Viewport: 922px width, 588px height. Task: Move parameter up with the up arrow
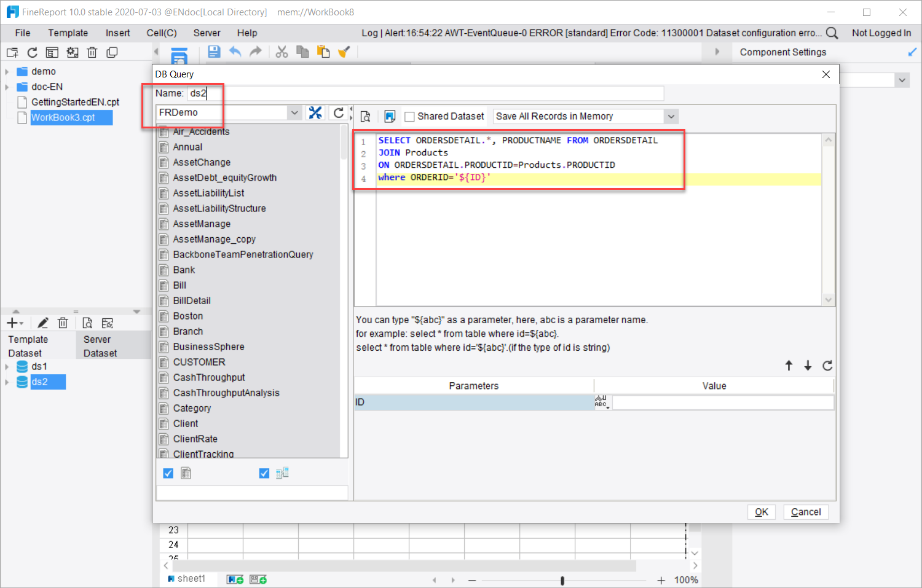pyautogui.click(x=789, y=366)
